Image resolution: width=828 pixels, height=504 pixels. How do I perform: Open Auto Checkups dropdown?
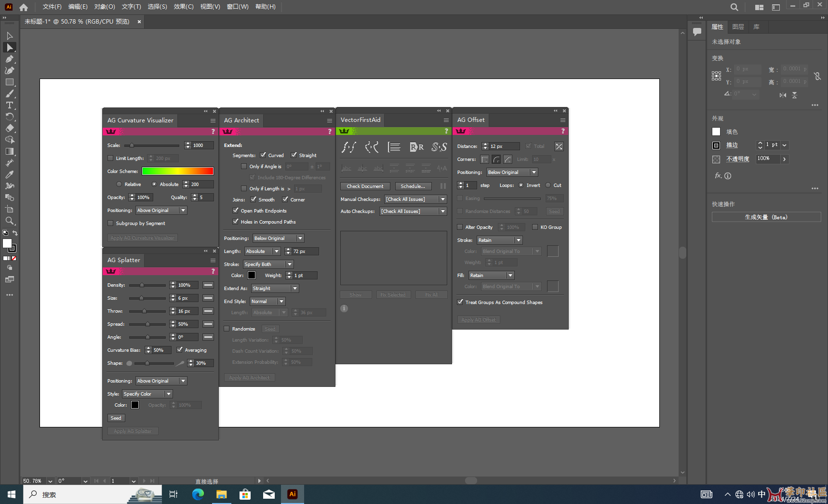pyautogui.click(x=414, y=212)
